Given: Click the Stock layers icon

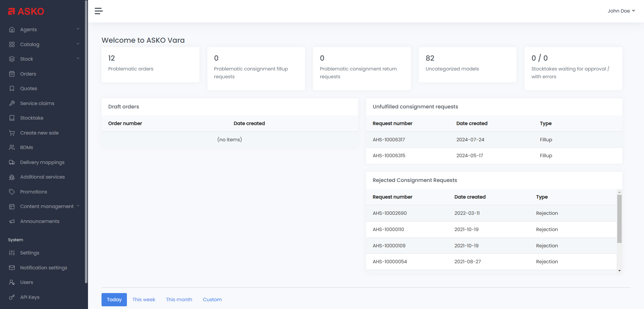Looking at the screenshot, I should point(12,59).
